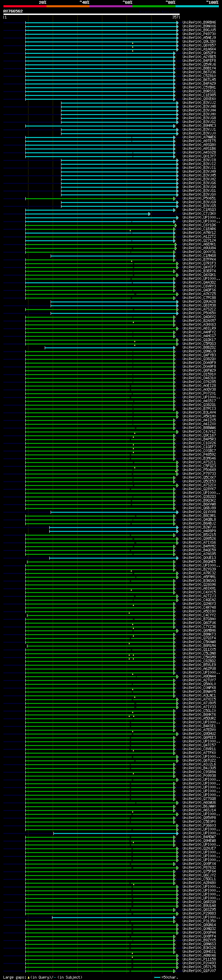Click UniRef100_A9SQ80 label

pos(199,145)
